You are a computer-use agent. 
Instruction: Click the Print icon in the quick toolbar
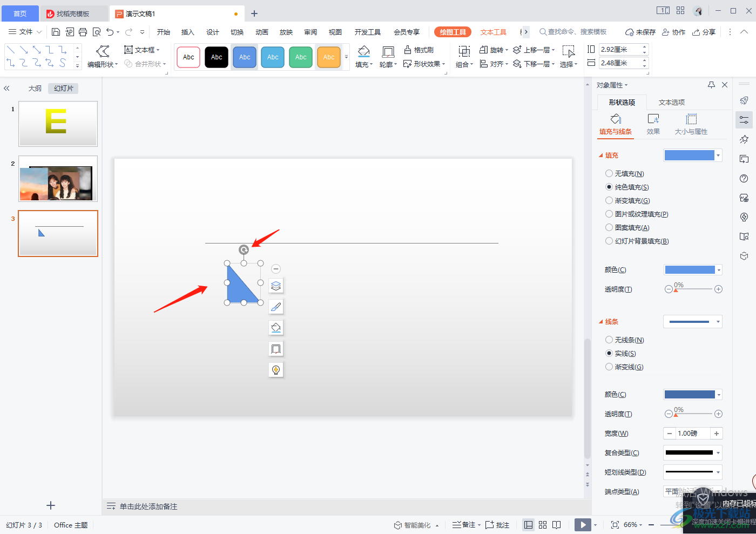(x=83, y=32)
